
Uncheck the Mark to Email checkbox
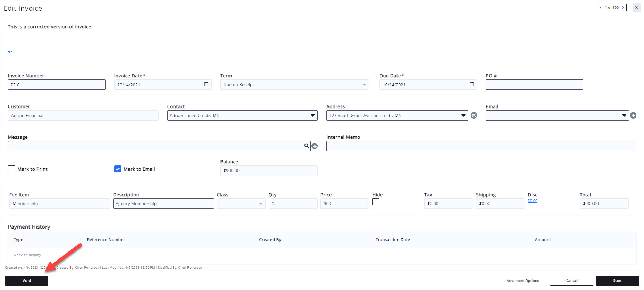point(118,169)
